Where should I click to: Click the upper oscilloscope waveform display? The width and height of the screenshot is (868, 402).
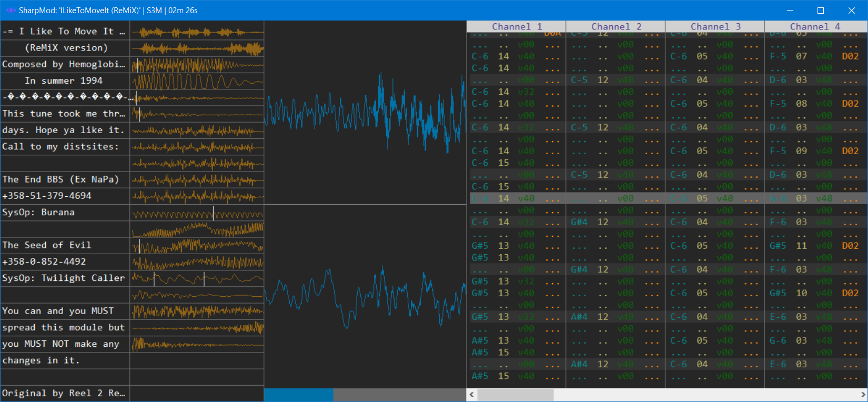[365, 113]
